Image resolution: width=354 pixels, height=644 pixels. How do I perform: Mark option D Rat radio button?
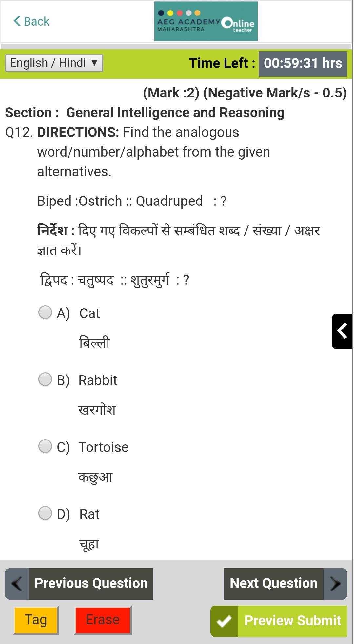coord(45,513)
